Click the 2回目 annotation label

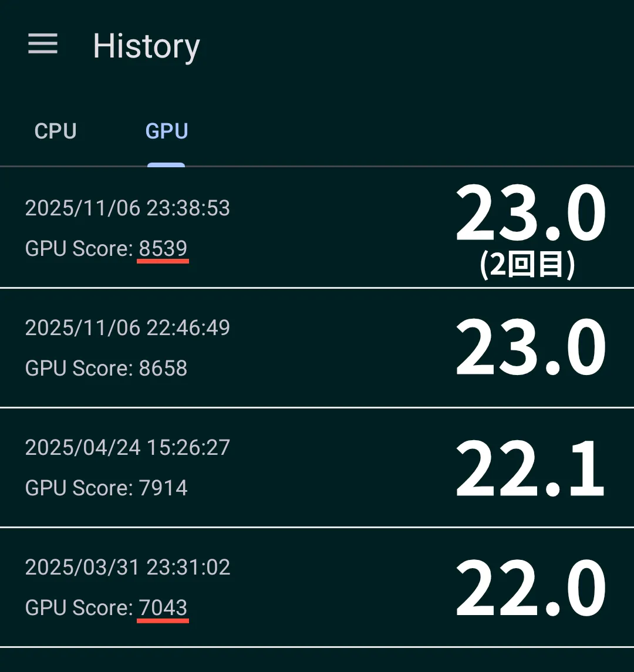[528, 265]
